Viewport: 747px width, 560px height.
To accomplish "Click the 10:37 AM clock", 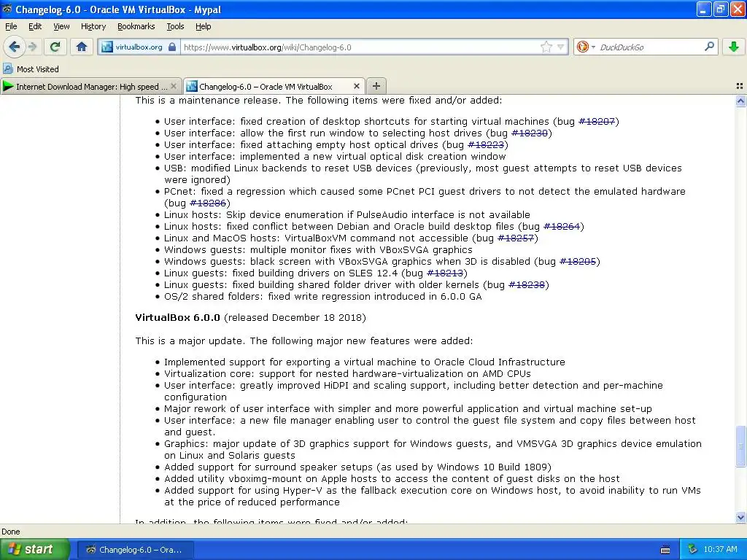I will (720, 550).
